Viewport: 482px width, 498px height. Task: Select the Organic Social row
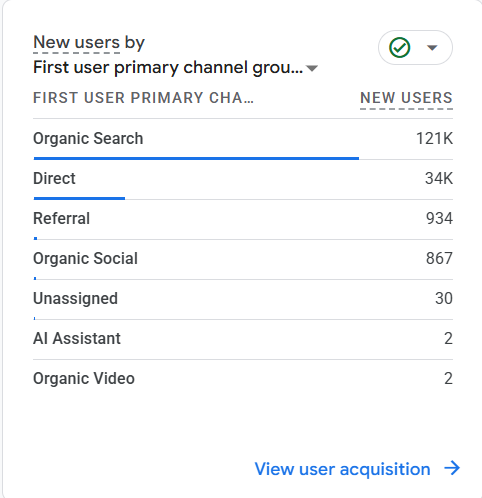(x=243, y=259)
